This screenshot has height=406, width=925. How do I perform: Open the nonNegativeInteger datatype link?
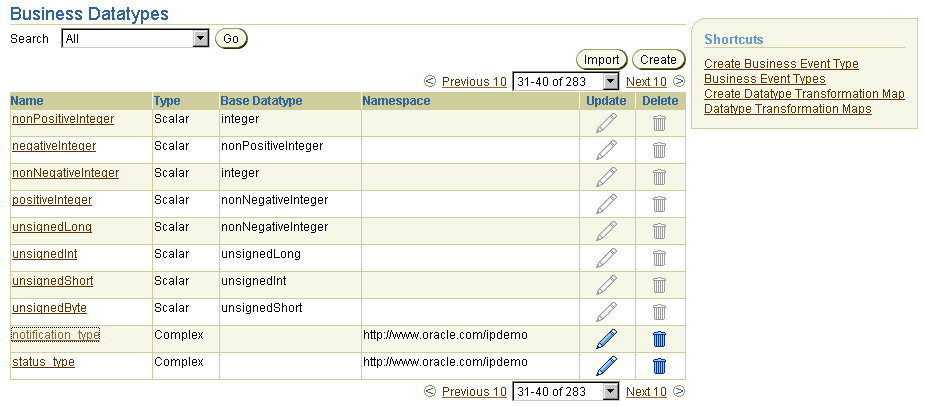tap(65, 173)
